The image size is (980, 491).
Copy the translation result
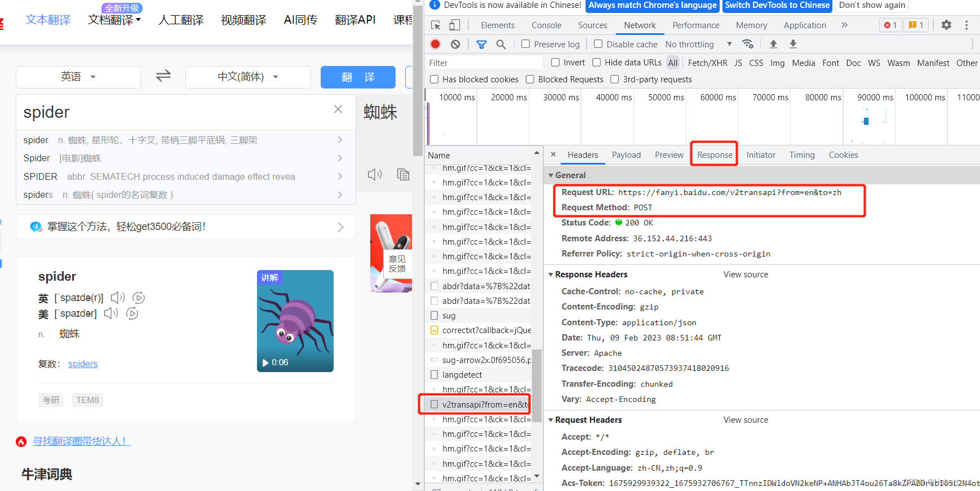pos(403,174)
